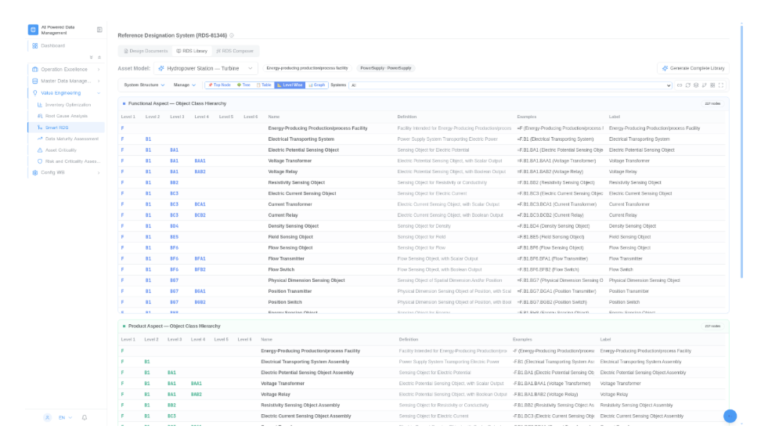Click the blue floating assistant button
This screenshot has height=447, width=768.
pos(730,416)
